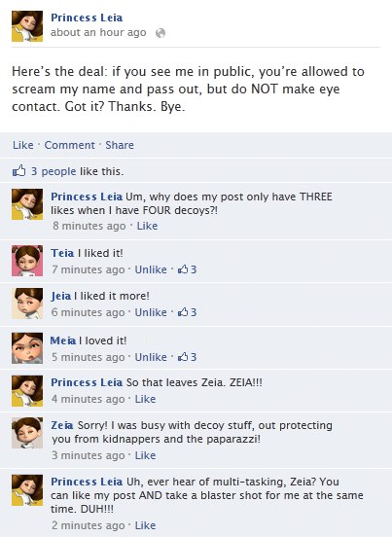Open Teia's avatar with pink background

(x=27, y=261)
